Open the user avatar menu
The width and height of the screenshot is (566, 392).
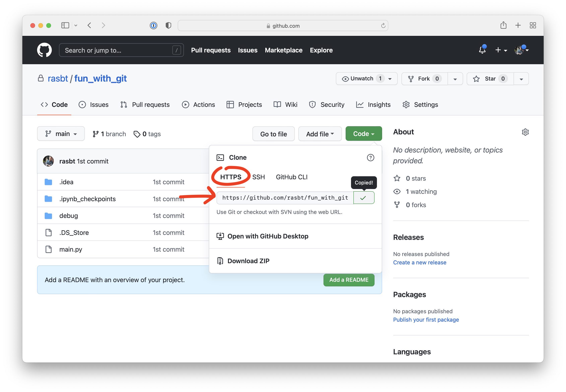tap(522, 50)
